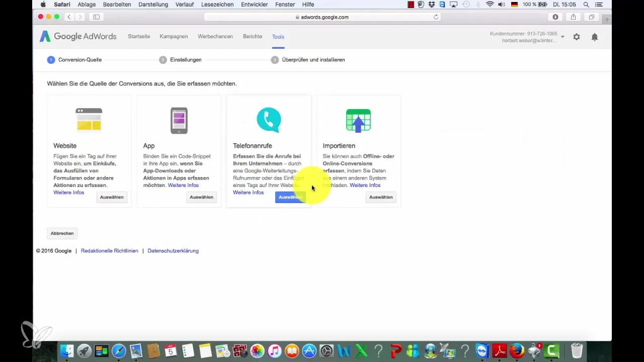Image resolution: width=644 pixels, height=362 pixels.
Task: Click the Importieren spreadsheet upload icon
Action: coord(358,121)
